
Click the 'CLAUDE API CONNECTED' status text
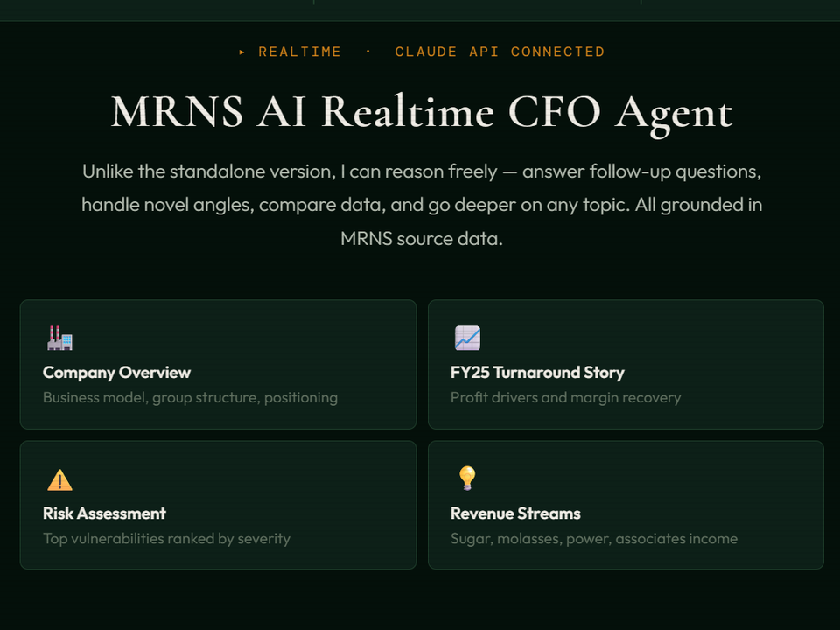(500, 52)
